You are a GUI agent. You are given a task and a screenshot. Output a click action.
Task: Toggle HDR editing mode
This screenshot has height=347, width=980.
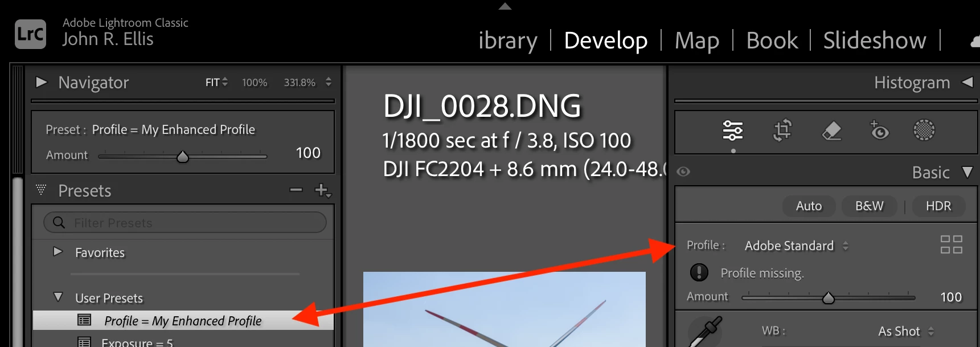938,206
